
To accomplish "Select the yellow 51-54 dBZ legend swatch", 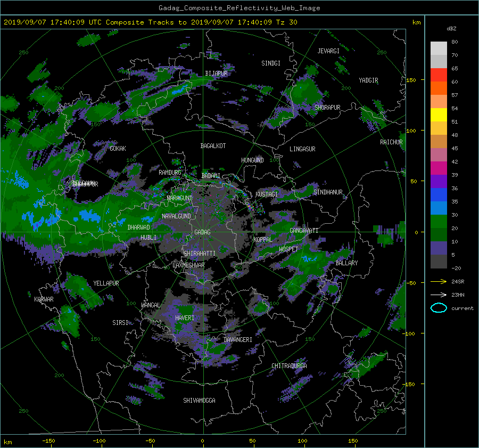I will tap(439, 115).
